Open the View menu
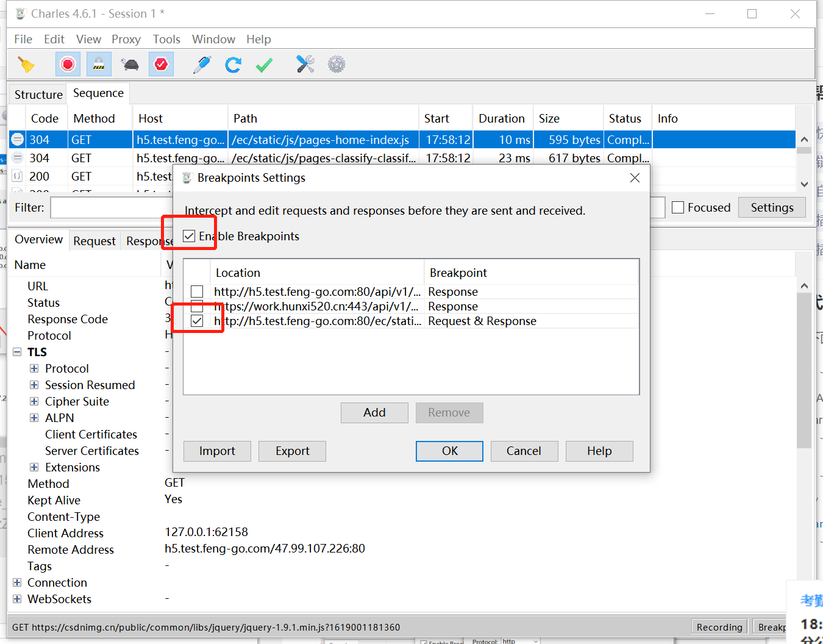823x644 pixels. click(88, 39)
